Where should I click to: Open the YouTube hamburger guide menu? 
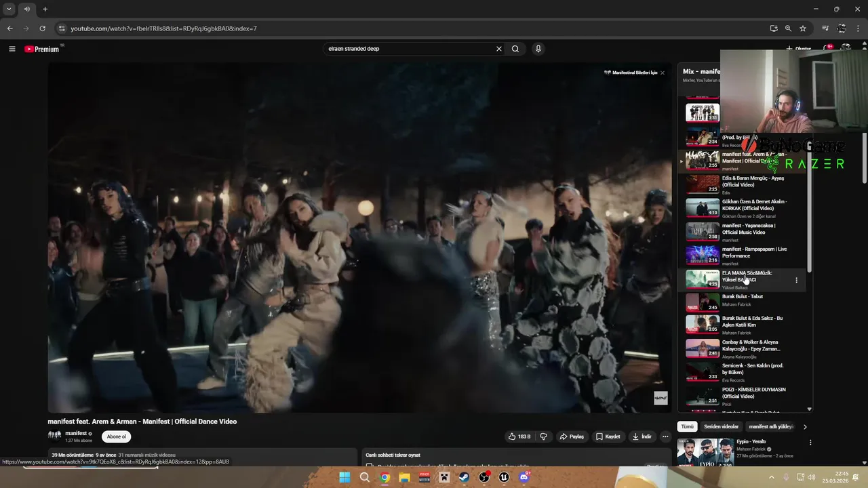tap(12, 49)
